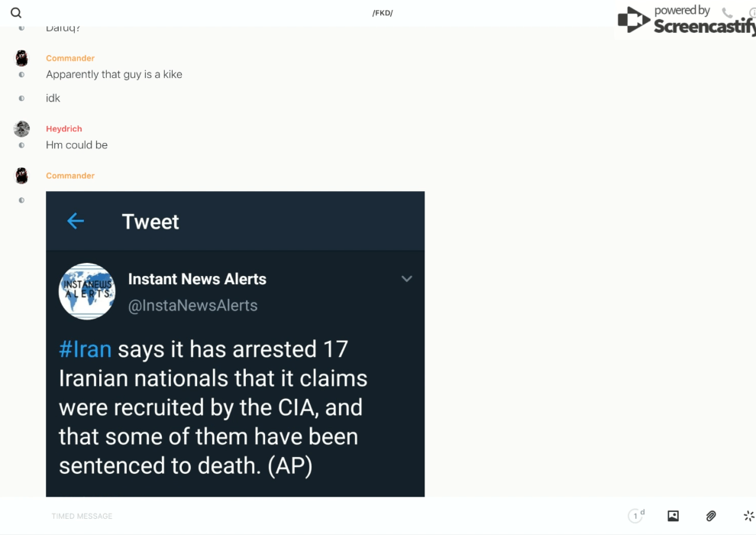
Task: Click Heydrich's profile avatar
Action: pyautogui.click(x=22, y=129)
